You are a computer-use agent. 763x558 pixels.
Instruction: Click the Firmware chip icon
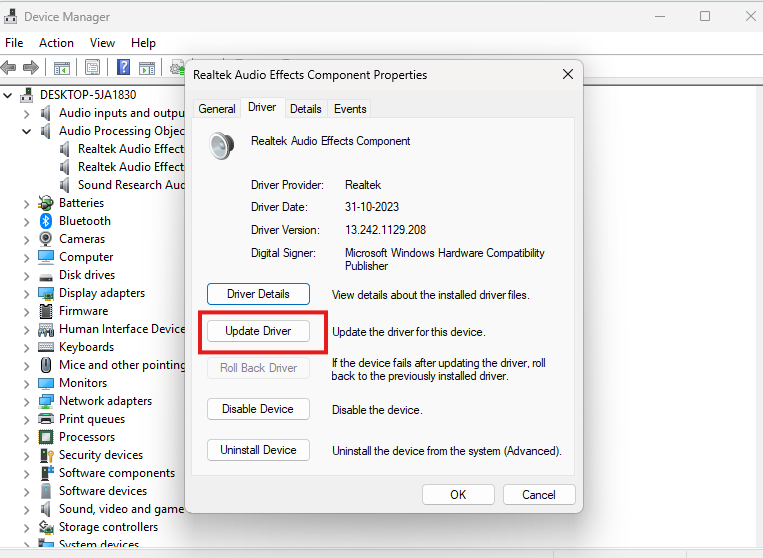46,311
